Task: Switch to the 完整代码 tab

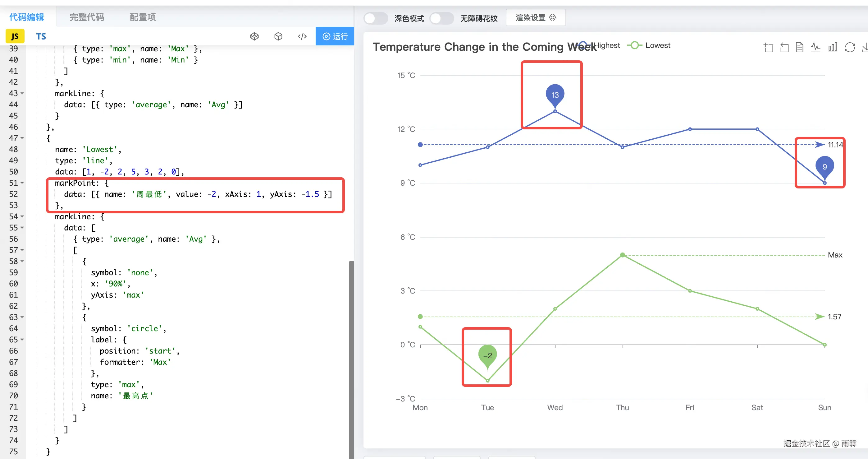Action: (87, 17)
